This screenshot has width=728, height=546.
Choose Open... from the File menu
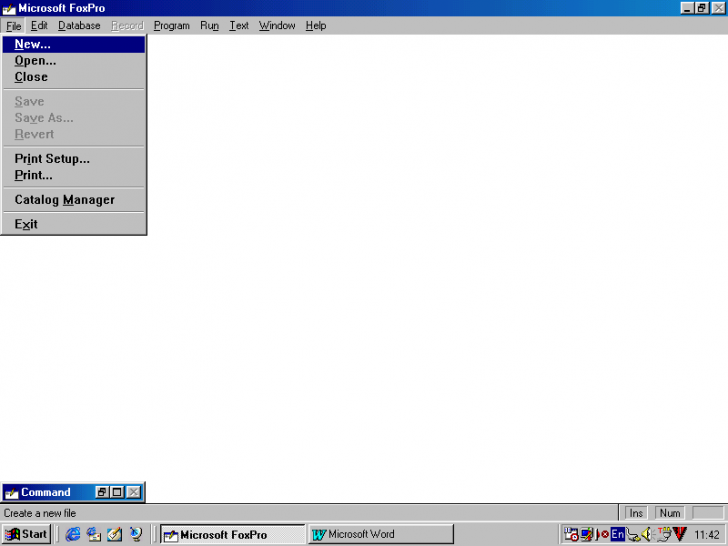click(x=35, y=61)
